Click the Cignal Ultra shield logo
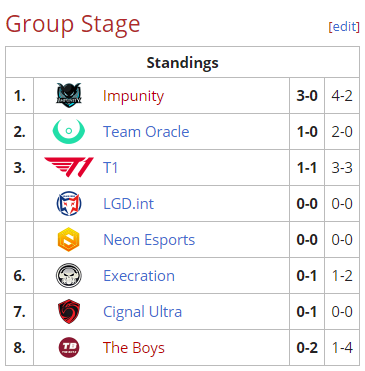Image resolution: width=365 pixels, height=371 pixels. click(x=69, y=311)
